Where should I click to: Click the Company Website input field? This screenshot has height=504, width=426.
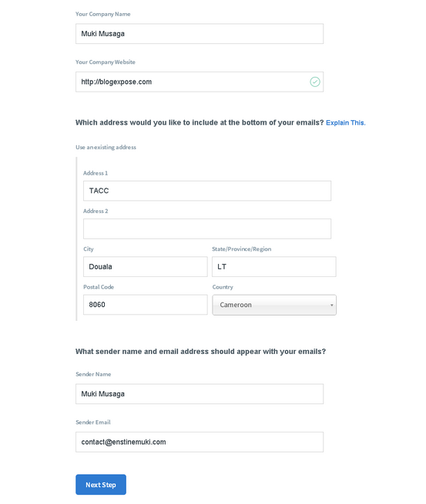point(200,82)
